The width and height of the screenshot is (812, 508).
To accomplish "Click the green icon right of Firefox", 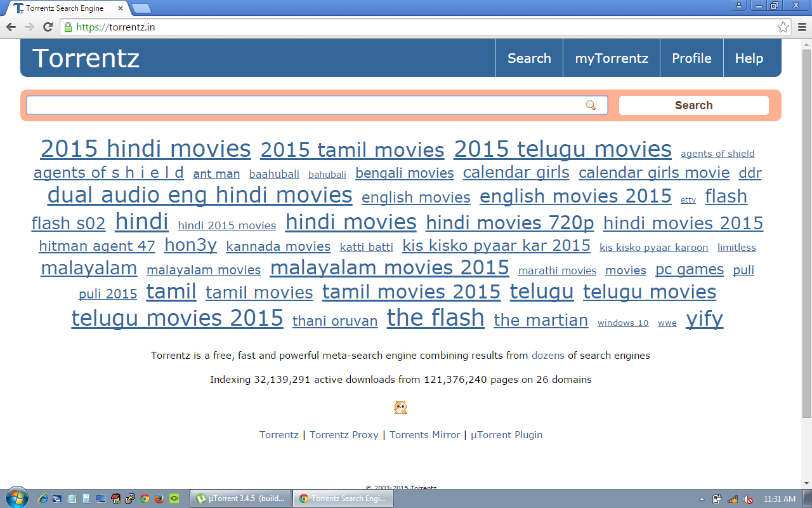I will click(x=174, y=498).
